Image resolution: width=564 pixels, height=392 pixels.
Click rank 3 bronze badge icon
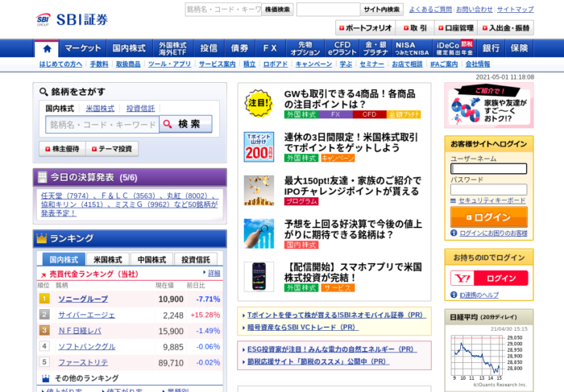(x=44, y=330)
